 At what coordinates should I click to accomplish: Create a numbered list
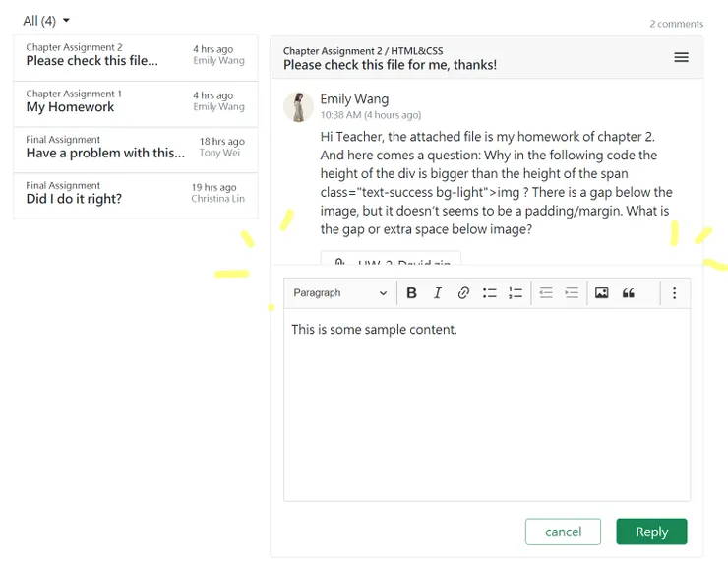(x=516, y=293)
